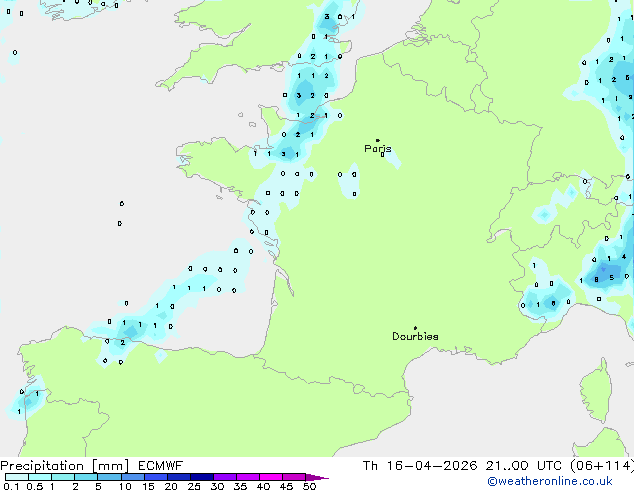Viewport: 634px width, 490px height.
Task: Pick the 2–5 mm legend swatch
Action: click(86, 477)
